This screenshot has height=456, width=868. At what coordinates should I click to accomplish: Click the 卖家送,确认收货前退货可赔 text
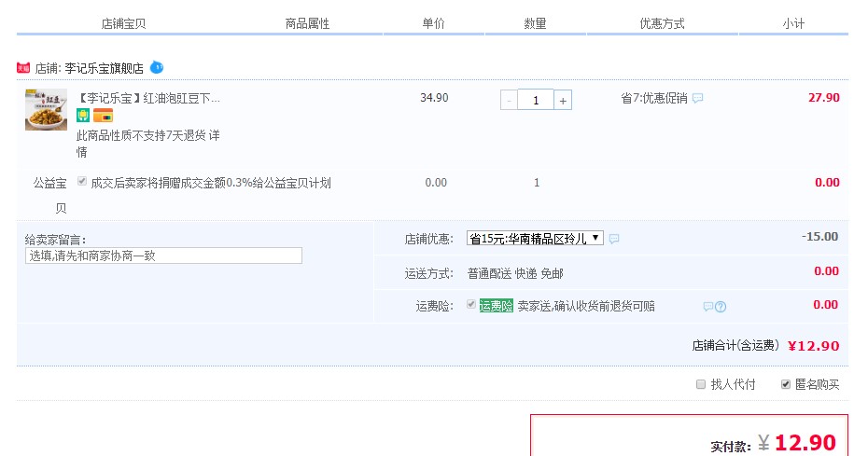586,306
